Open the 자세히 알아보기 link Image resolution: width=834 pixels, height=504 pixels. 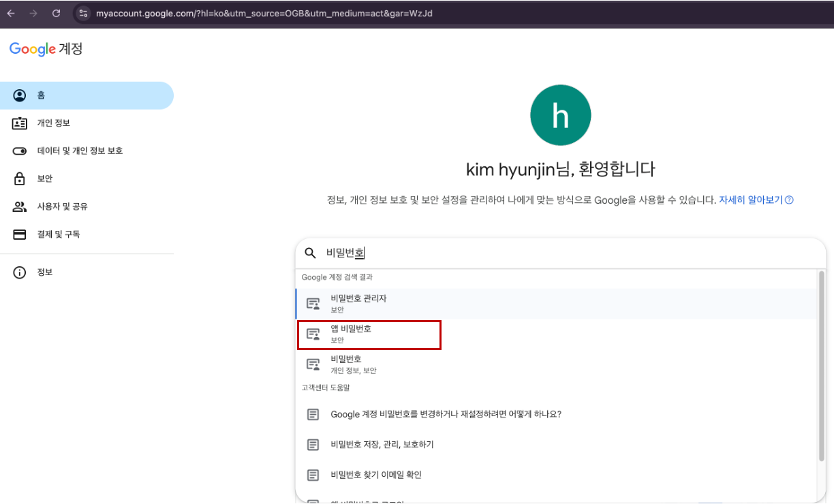(x=750, y=200)
